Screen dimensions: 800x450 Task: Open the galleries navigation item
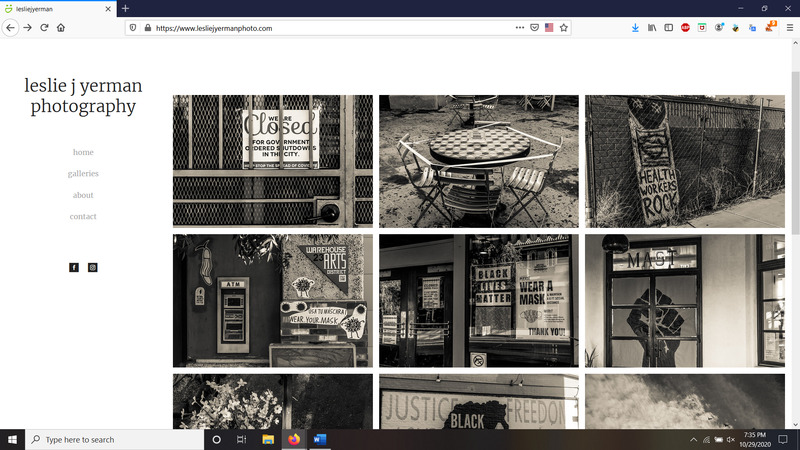pyautogui.click(x=83, y=174)
